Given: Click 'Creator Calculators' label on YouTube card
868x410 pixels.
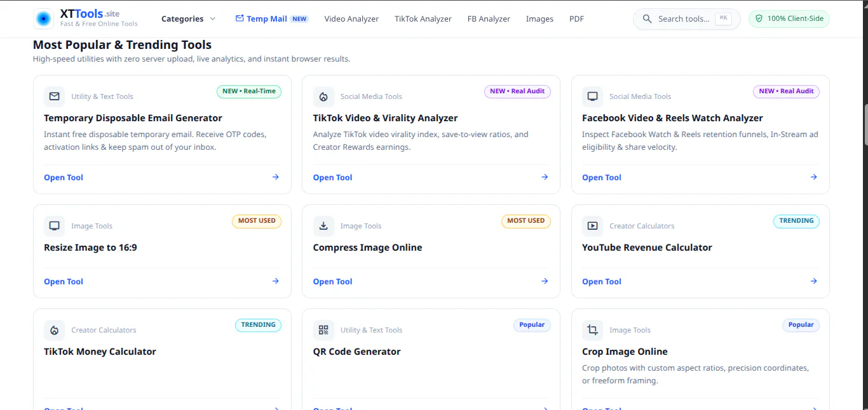Looking at the screenshot, I should (642, 226).
